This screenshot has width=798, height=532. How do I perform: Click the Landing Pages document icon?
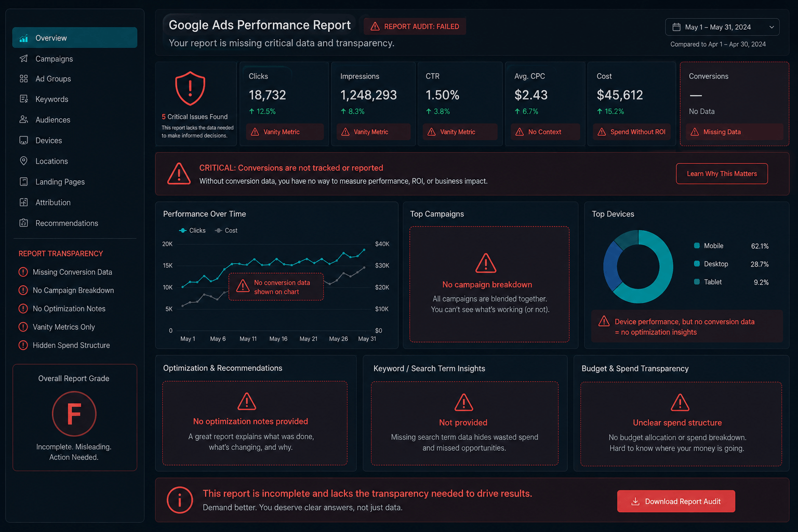point(23,181)
